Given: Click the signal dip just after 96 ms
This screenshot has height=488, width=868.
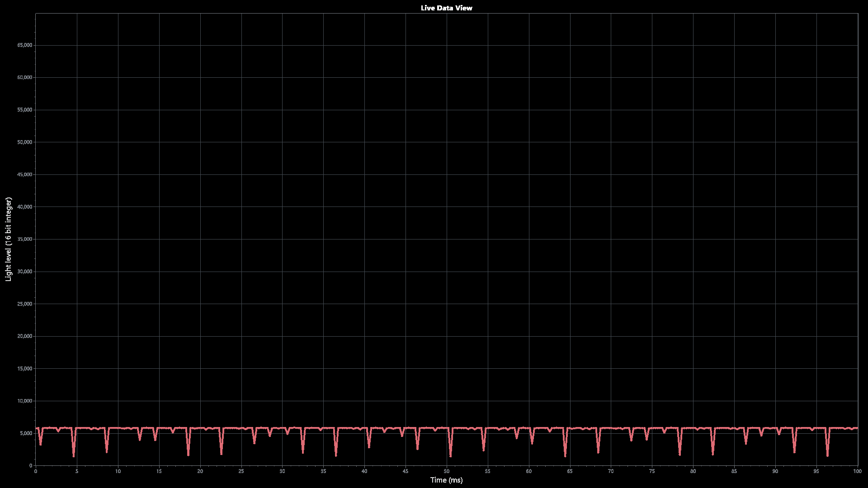Looking at the screenshot, I should (827, 452).
